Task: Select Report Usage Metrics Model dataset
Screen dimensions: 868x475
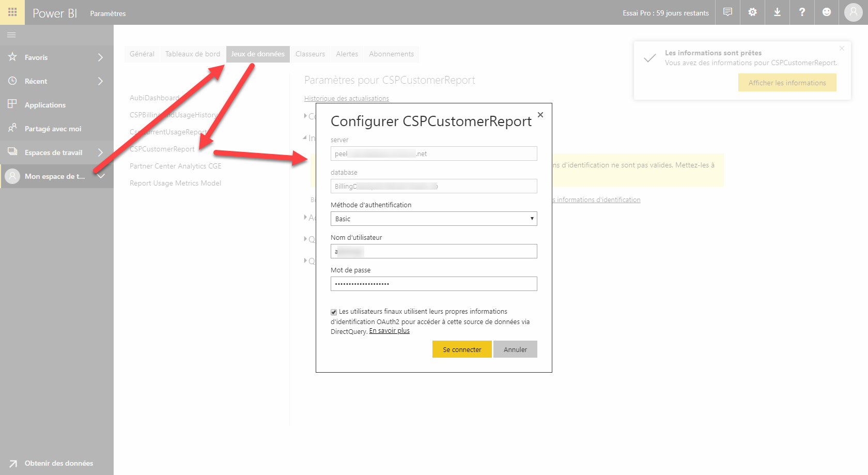Action: coord(176,183)
